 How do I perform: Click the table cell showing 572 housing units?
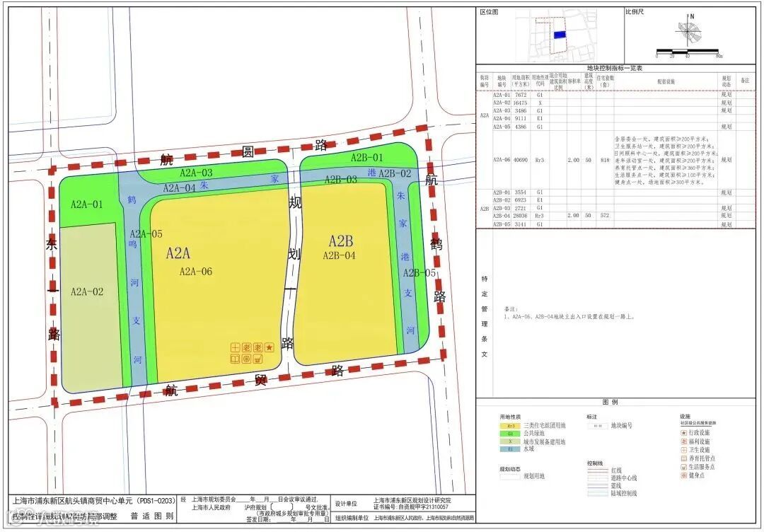point(605,216)
